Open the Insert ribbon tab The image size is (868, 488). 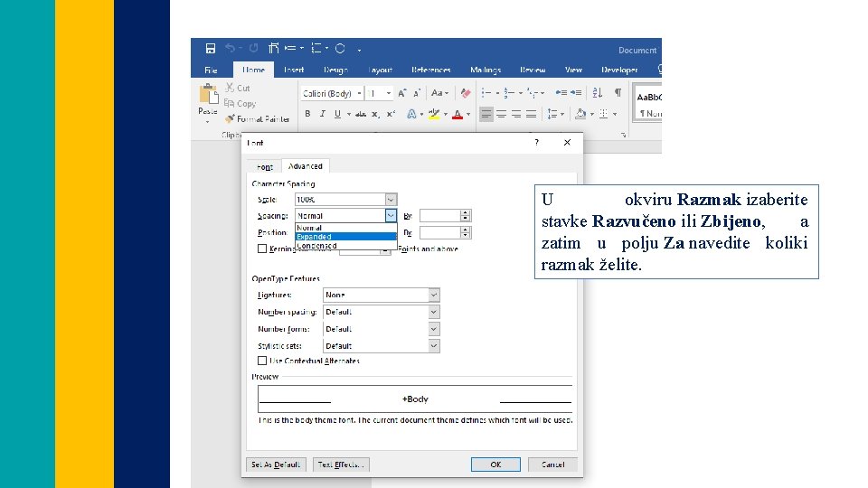point(293,70)
